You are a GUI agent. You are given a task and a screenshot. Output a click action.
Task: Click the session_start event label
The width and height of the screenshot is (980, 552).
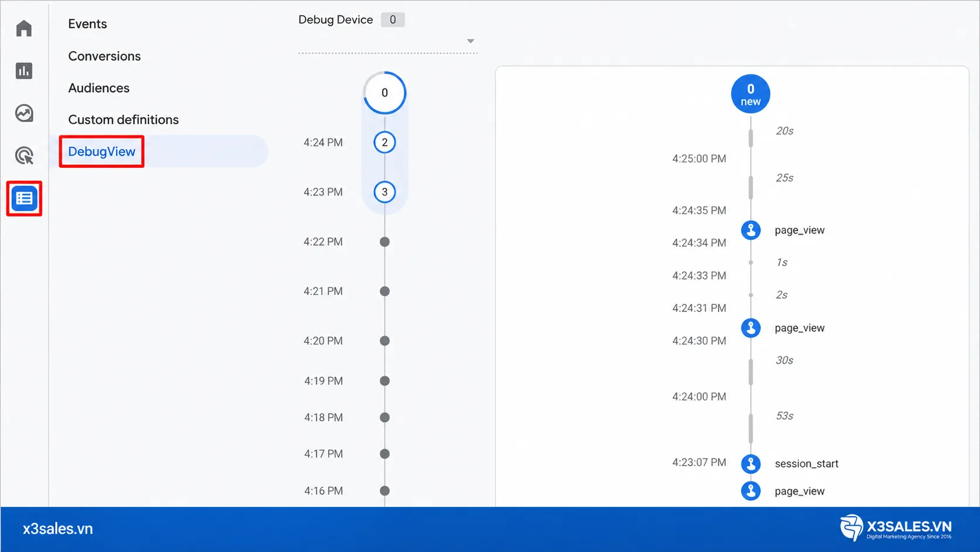807,463
